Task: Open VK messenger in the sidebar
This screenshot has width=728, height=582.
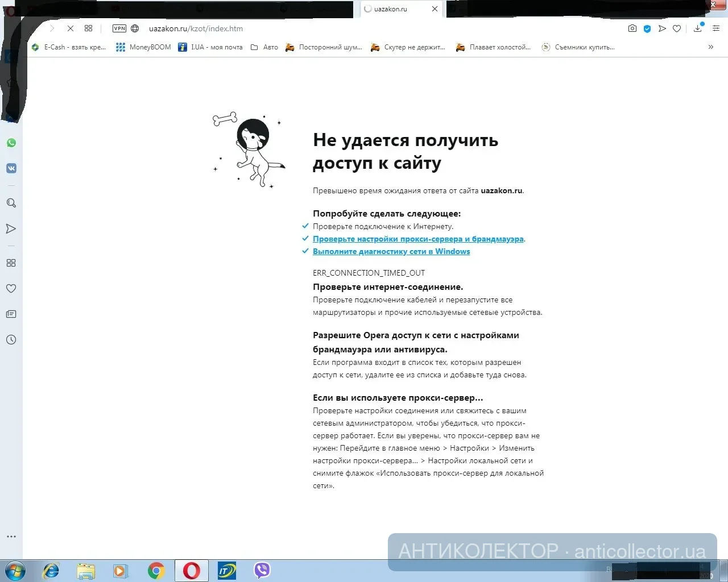Action: point(11,168)
